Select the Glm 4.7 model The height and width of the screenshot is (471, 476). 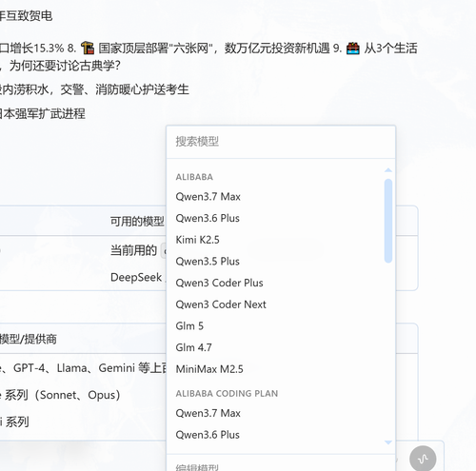[x=193, y=347]
